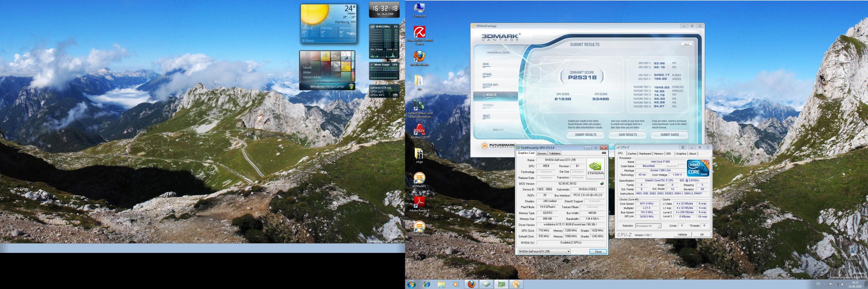The image size is (868, 289).
Task: Click the Validate button in CPU-Z
Action: (x=682, y=235)
